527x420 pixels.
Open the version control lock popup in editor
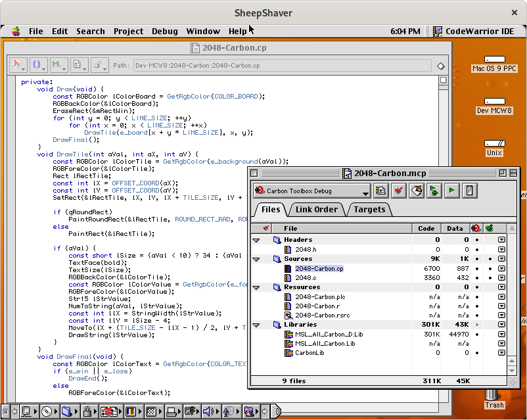click(99, 64)
